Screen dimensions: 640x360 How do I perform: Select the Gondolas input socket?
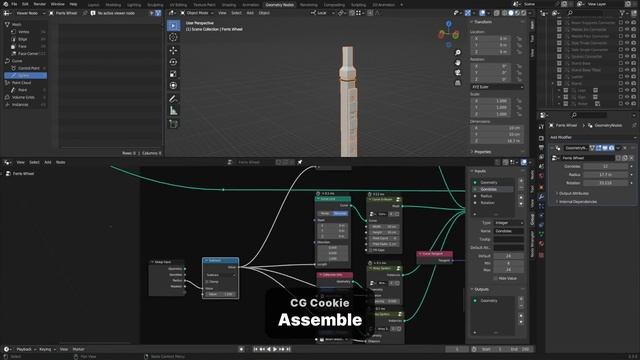[x=493, y=189]
